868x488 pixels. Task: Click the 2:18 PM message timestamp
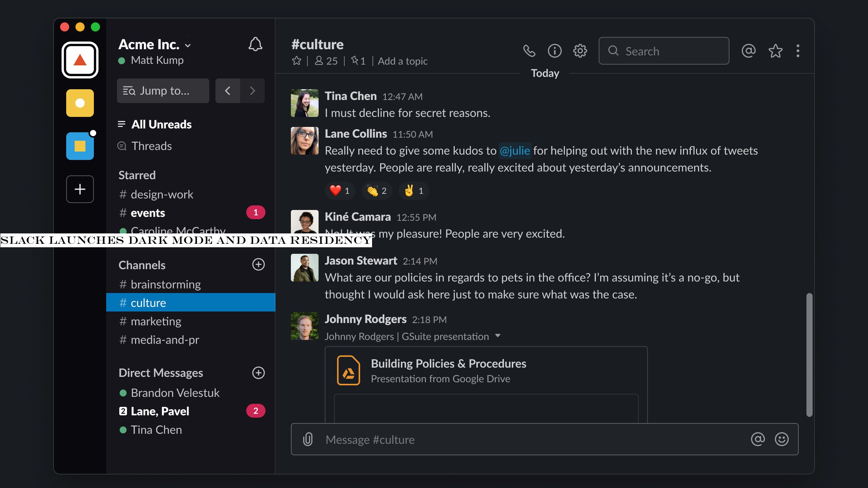click(429, 320)
